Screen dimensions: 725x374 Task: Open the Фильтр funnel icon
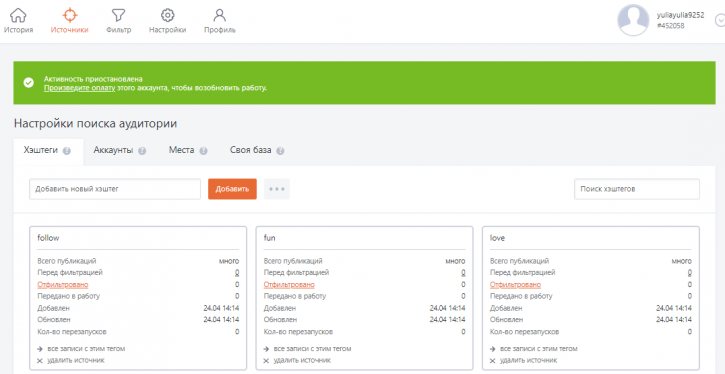(118, 15)
